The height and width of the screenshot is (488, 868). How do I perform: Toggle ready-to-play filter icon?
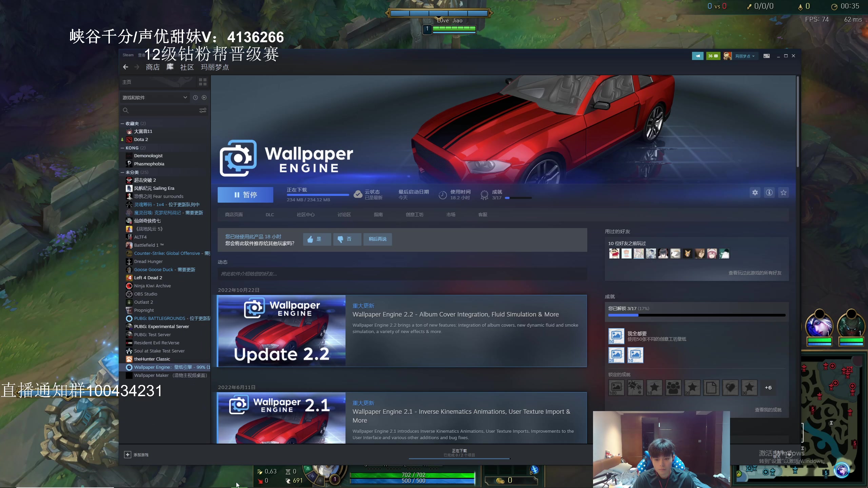pos(204,98)
